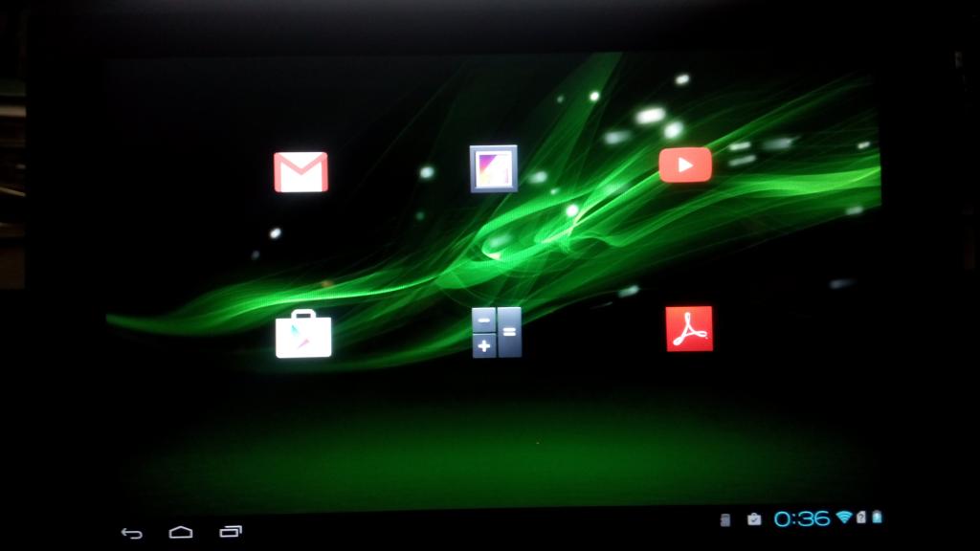Image resolution: width=980 pixels, height=551 pixels.
Task: Open Adobe Reader app
Action: pos(689,329)
